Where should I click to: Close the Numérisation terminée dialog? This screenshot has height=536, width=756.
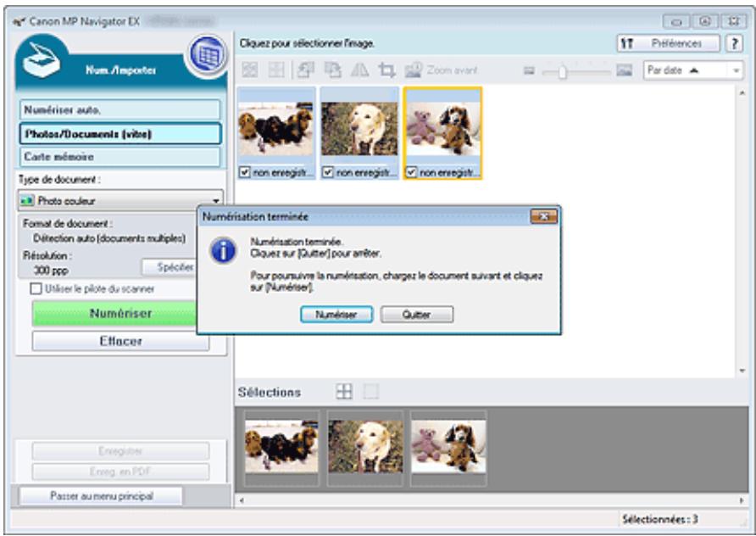coord(544,216)
